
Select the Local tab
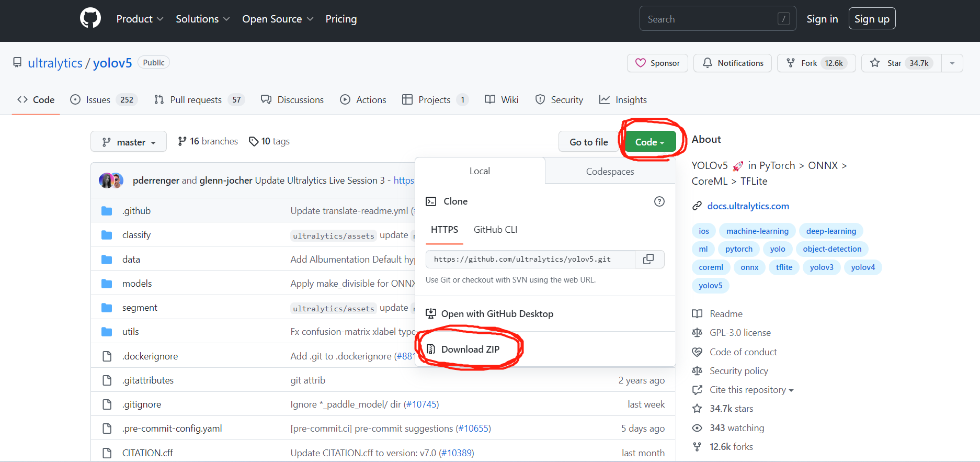tap(480, 171)
